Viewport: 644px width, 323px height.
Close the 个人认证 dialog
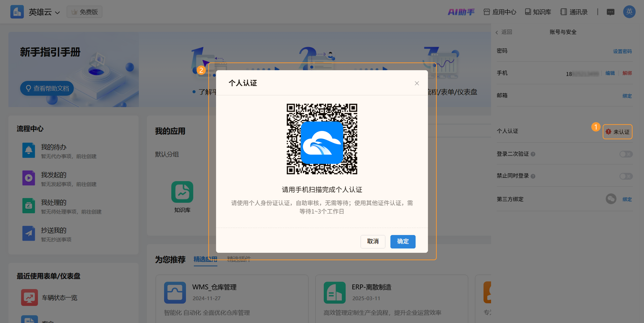(x=416, y=83)
